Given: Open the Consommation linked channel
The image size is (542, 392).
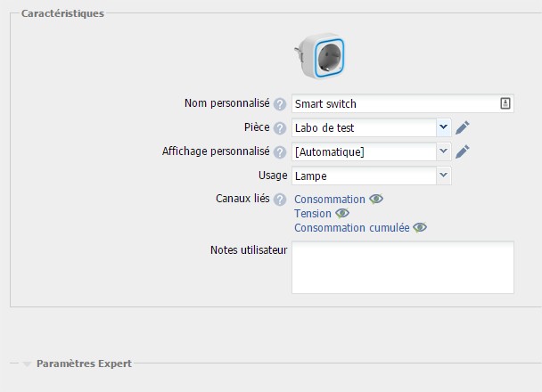Looking at the screenshot, I should (x=330, y=200).
